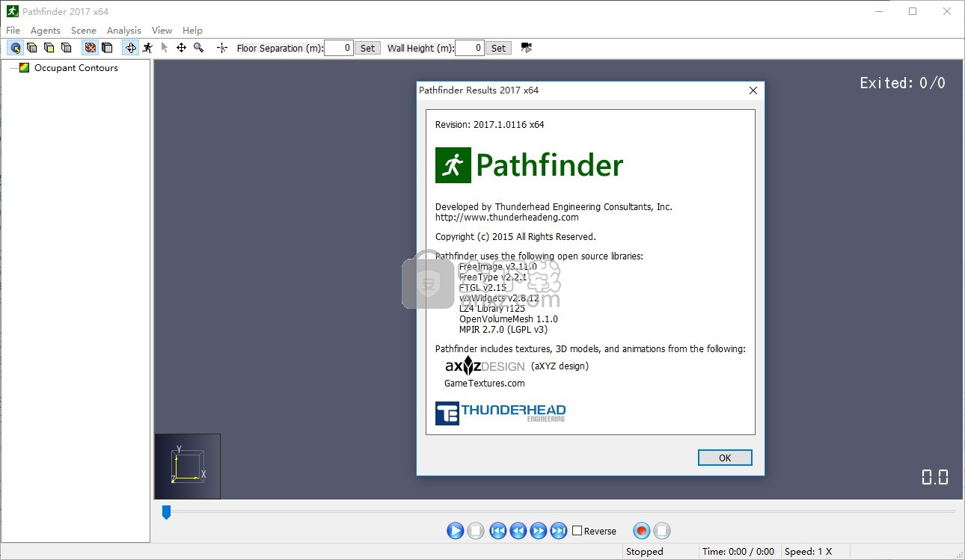Click the 'Stopped' status bar entry

(x=644, y=552)
